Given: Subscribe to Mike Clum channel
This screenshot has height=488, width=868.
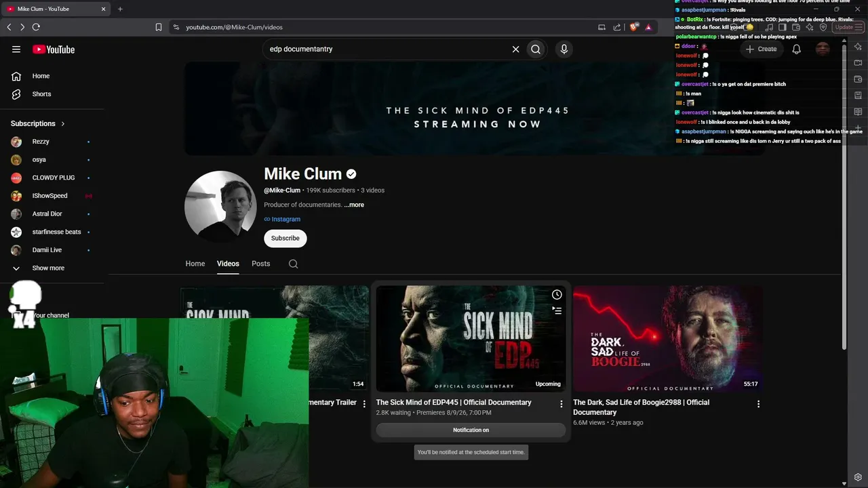Looking at the screenshot, I should click(285, 239).
